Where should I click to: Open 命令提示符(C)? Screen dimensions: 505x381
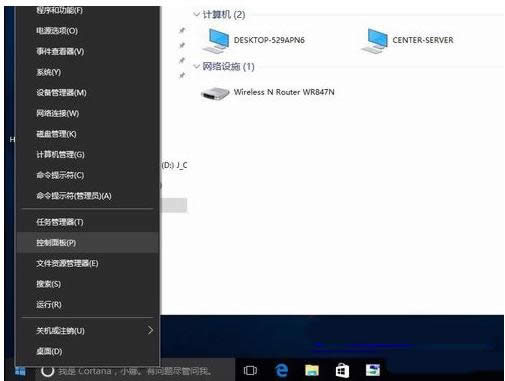tap(87, 175)
